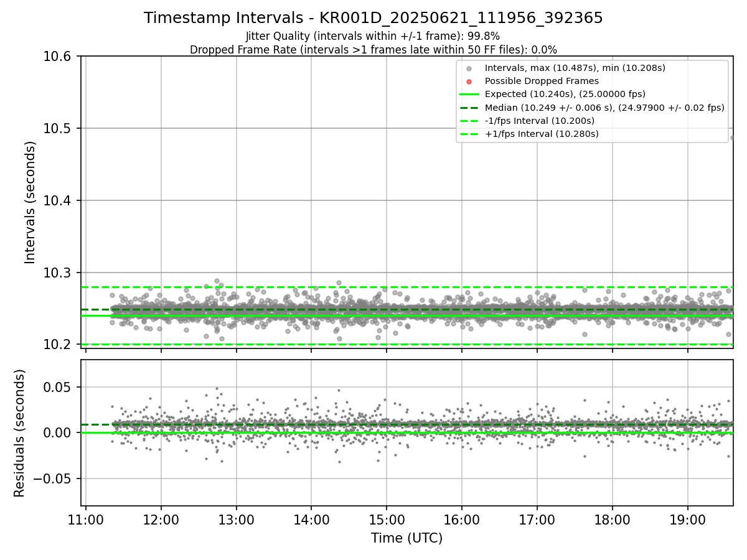Click the plot title 'Timestamp Intervals - KR001D_20250621_111956_392365'
The image size is (747, 560).
374,18
